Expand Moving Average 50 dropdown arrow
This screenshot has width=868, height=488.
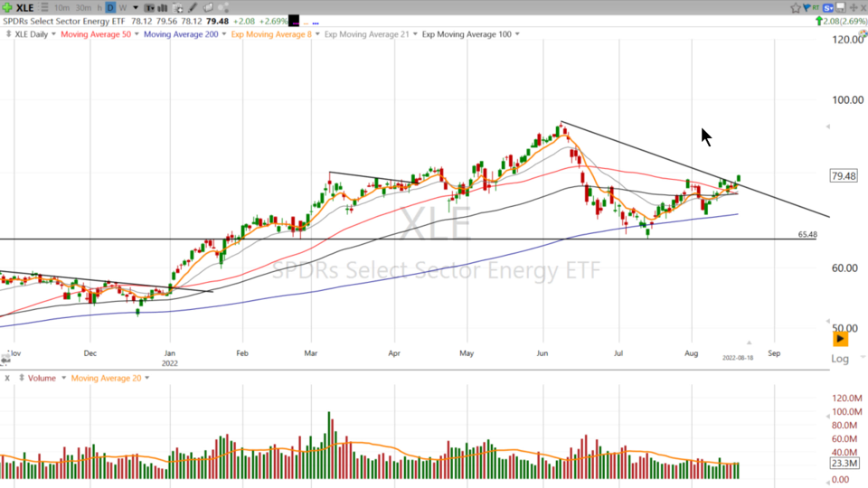point(137,34)
